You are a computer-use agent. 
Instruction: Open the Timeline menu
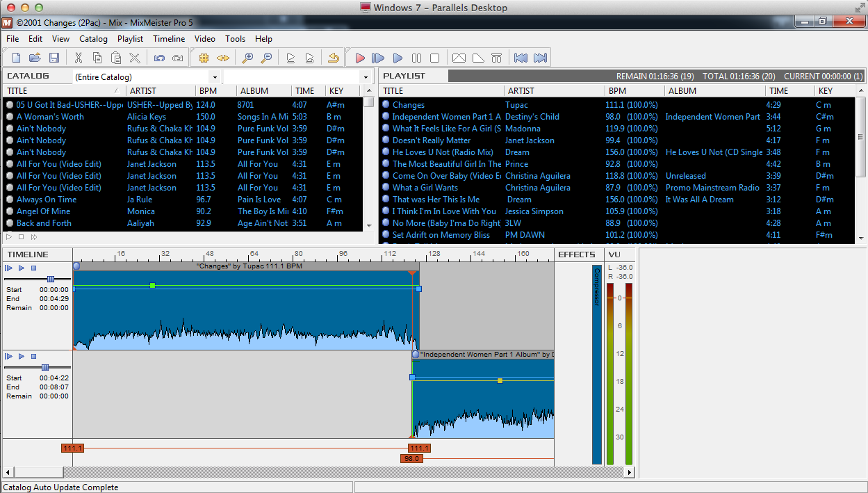(x=169, y=39)
